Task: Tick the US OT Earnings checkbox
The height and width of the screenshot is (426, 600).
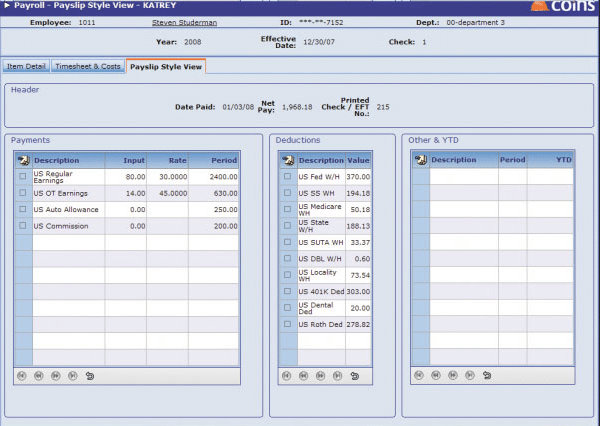Action: [23, 193]
